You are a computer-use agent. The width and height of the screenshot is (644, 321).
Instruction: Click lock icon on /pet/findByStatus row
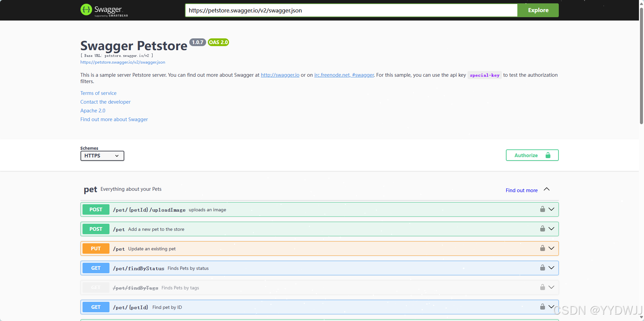click(542, 267)
